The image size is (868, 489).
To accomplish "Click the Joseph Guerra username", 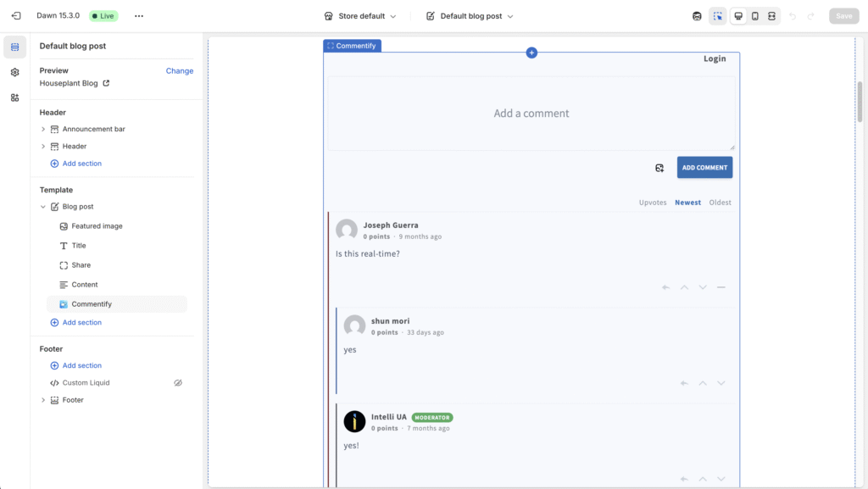I will (x=391, y=225).
